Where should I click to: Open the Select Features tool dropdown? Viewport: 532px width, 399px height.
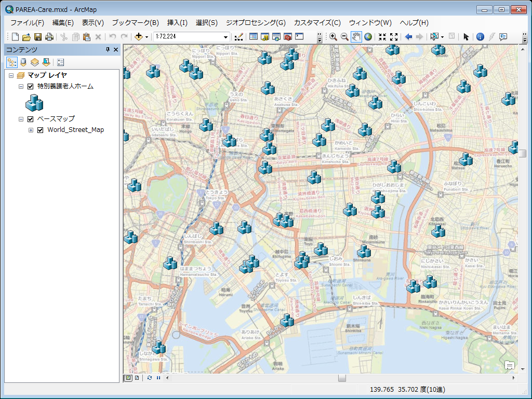point(442,37)
